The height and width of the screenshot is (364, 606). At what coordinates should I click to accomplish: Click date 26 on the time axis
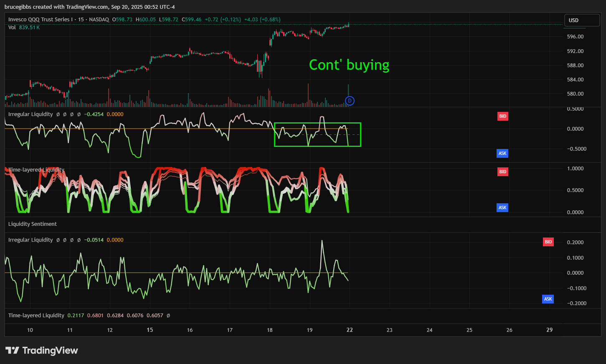(x=510, y=330)
